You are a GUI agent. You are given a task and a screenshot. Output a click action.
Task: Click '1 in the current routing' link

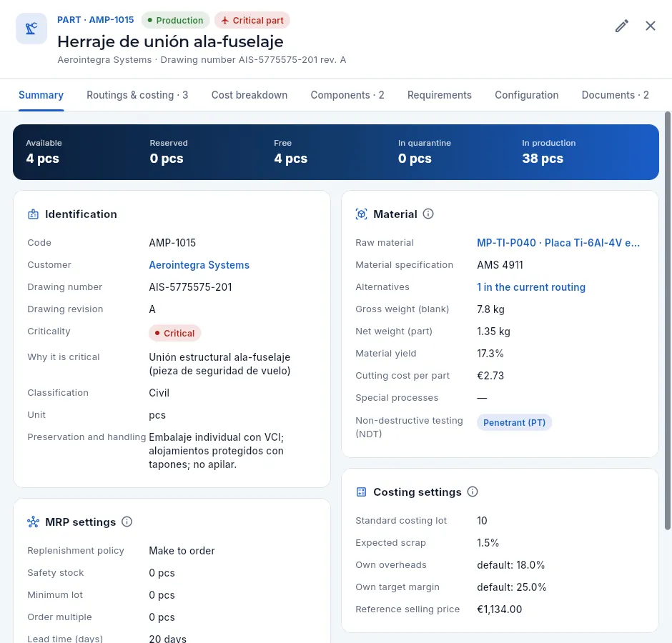pos(531,287)
